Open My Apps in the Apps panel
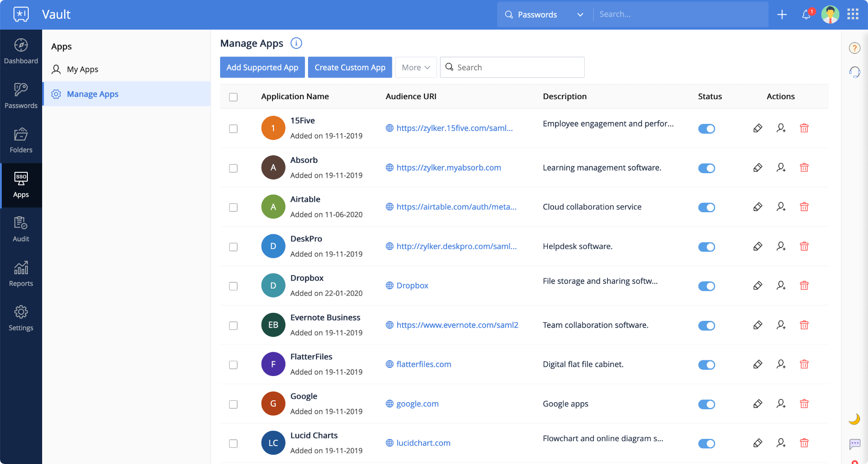868x464 pixels. point(126,69)
